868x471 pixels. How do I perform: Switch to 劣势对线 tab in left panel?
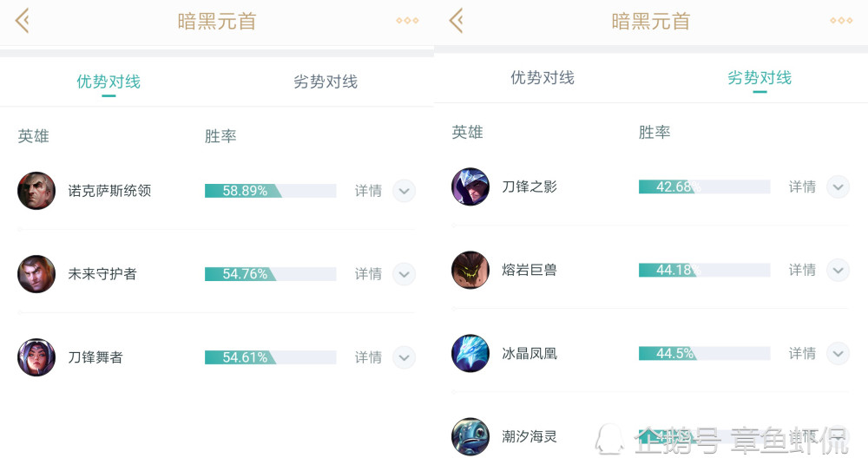tap(325, 82)
